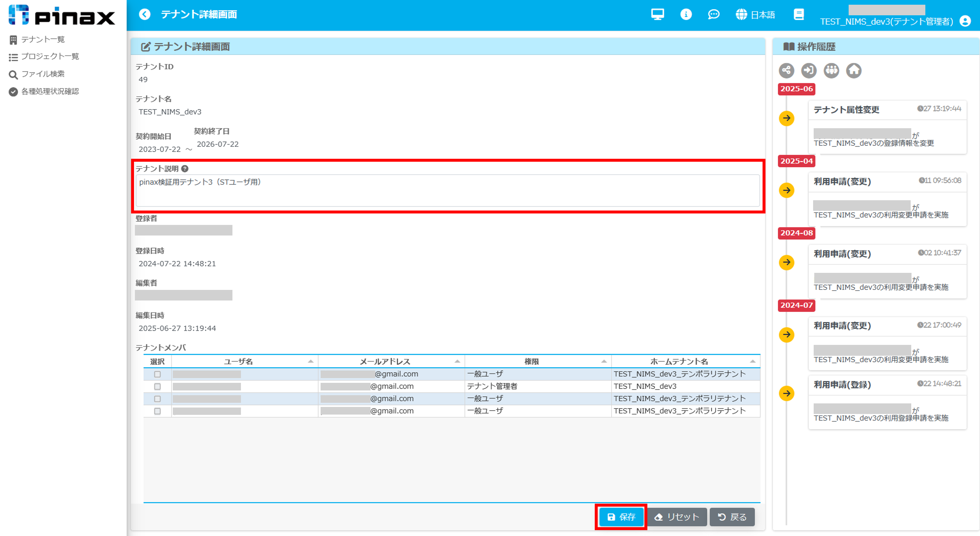980x536 pixels.
Task: Sort table by 権限 column arrow
Action: [x=604, y=361]
